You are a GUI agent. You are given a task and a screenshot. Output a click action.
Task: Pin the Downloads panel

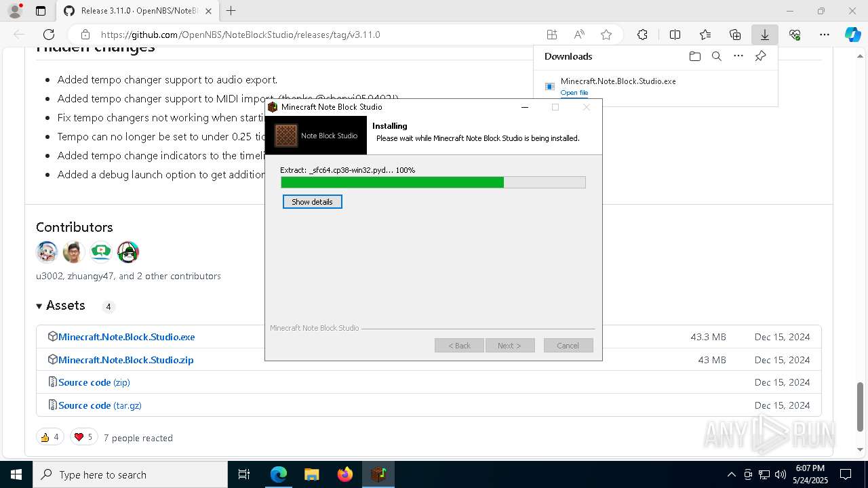[760, 56]
